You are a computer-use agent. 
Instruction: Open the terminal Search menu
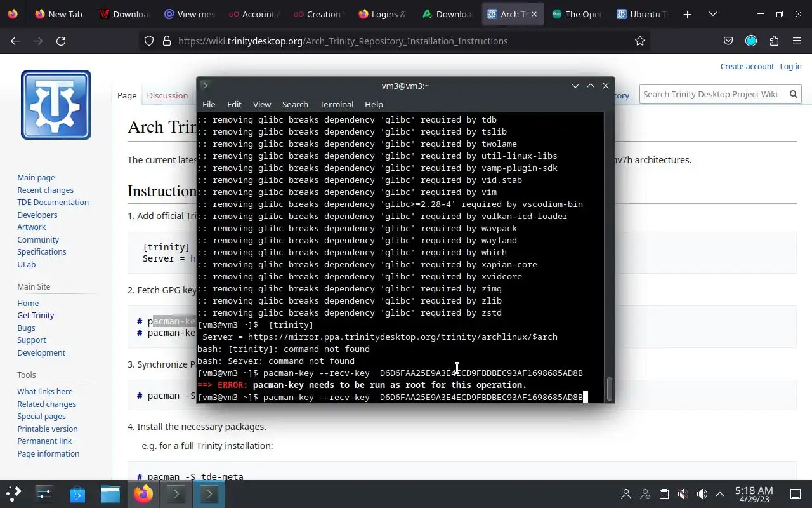point(295,104)
